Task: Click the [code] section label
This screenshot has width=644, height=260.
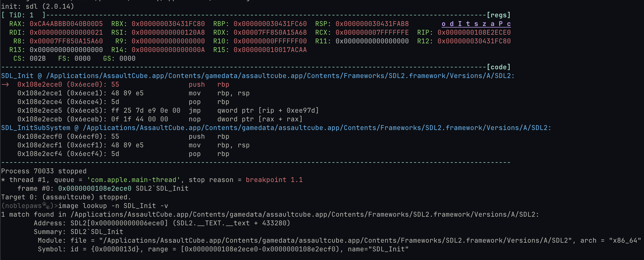Action: tap(499, 67)
